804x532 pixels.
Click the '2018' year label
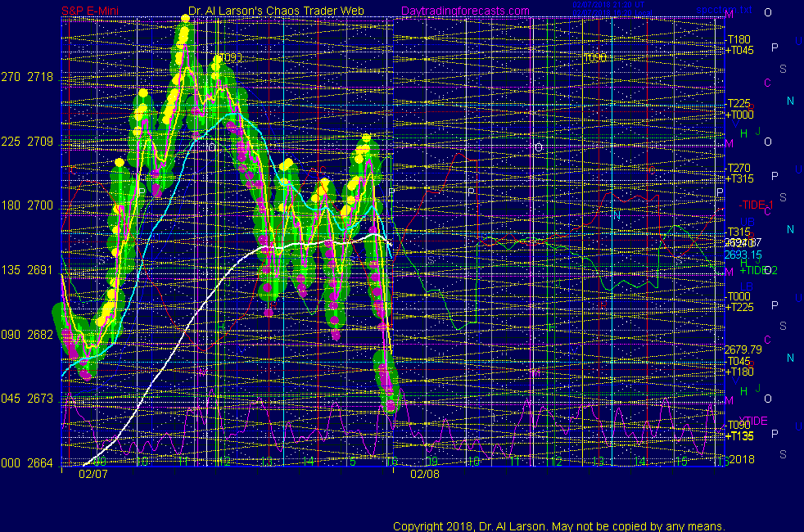(x=742, y=459)
